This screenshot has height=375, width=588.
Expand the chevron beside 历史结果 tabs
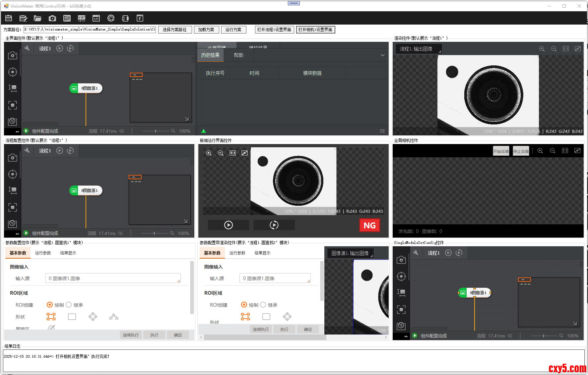click(x=382, y=55)
